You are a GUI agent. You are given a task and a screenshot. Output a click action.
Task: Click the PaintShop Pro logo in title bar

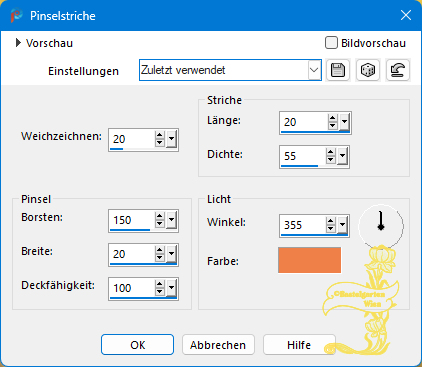(16, 15)
